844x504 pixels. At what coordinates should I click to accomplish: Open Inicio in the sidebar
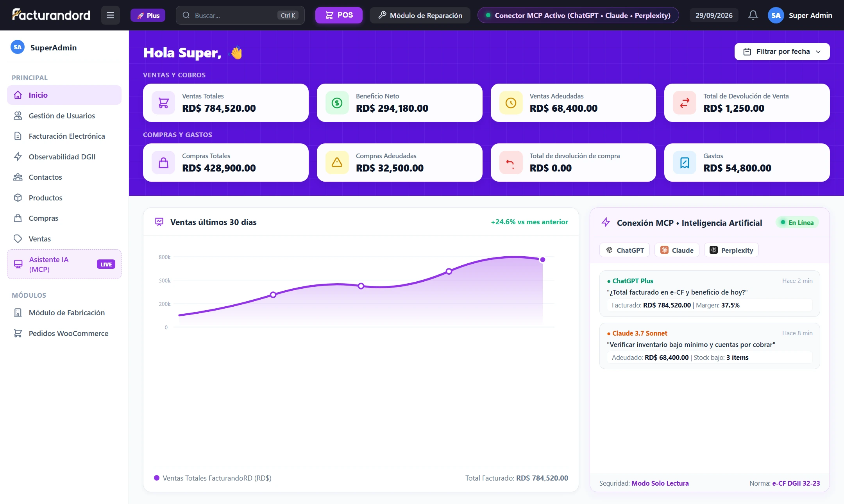[x=64, y=95]
